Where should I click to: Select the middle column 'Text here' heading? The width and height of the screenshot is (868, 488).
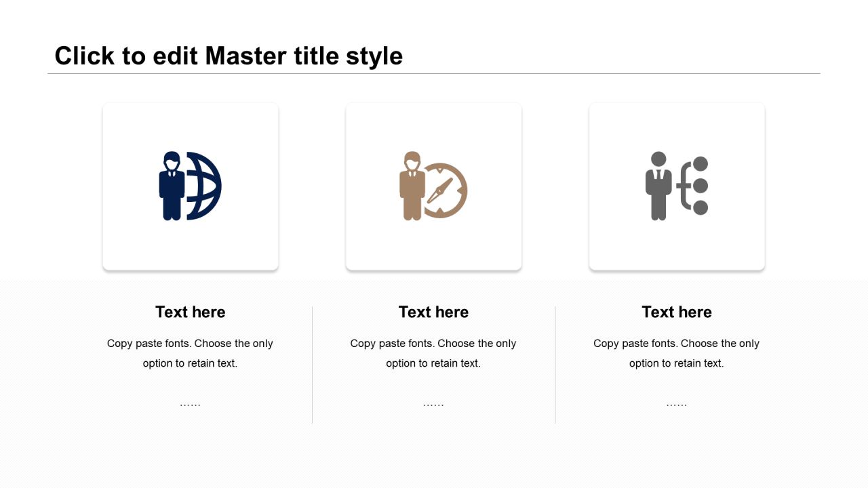pyautogui.click(x=433, y=312)
